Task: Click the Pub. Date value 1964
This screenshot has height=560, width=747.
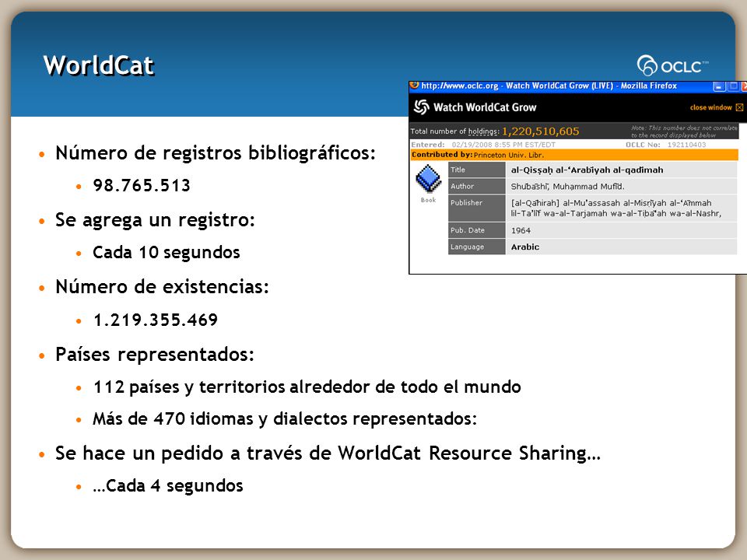Action: (x=521, y=230)
